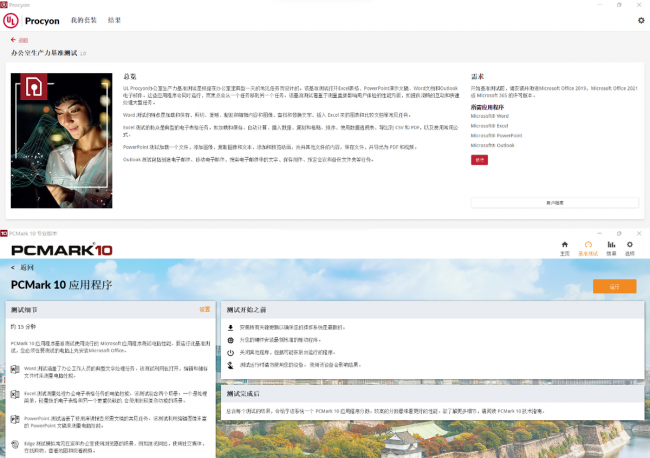The image size is (650, 458).
Task: Click the Excel sheet icon in test details
Action: 15,394
